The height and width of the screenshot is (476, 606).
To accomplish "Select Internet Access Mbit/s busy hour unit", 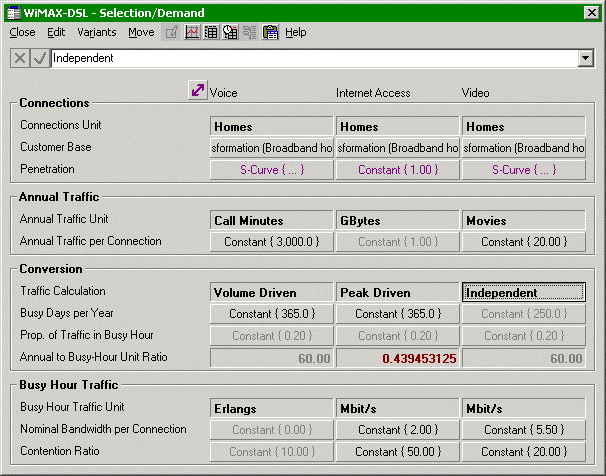I will tap(397, 408).
